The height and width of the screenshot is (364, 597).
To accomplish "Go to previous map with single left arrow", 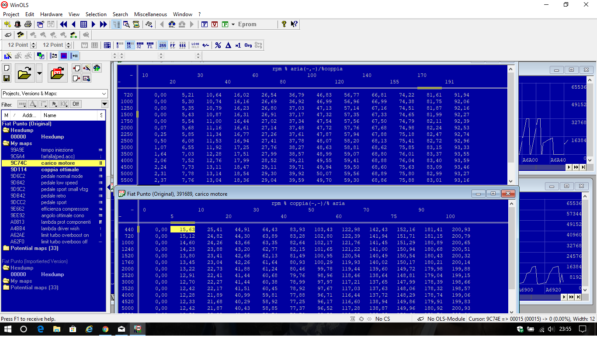I will coord(73,24).
